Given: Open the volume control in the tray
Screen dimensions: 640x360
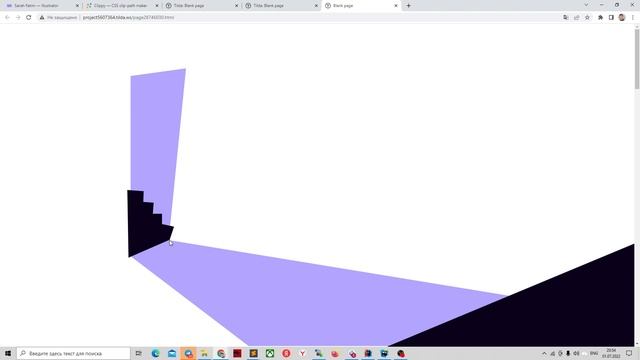Looking at the screenshot, I should [576, 353].
